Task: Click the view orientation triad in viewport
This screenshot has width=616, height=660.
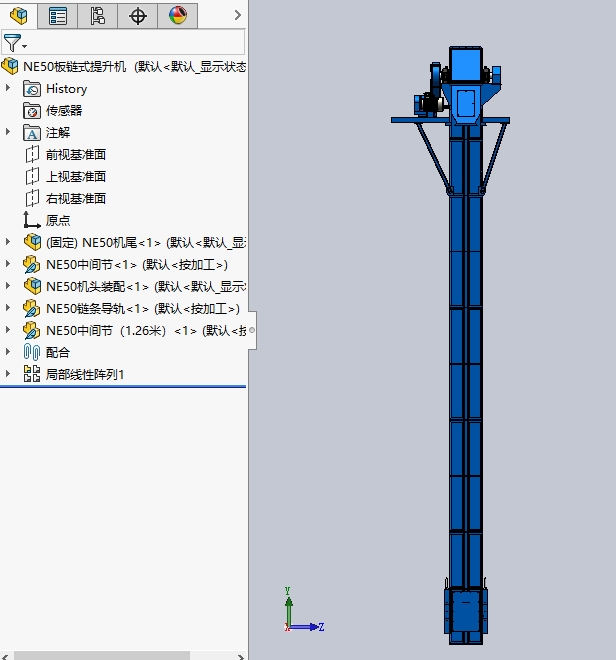Action: (304, 610)
